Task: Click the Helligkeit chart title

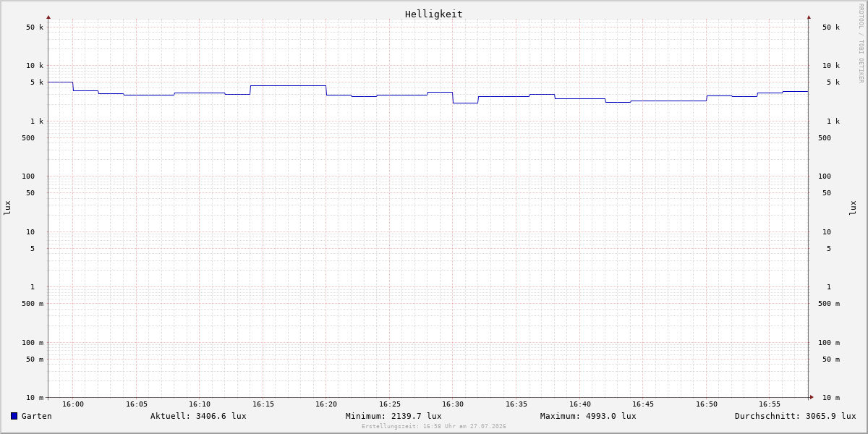Action: [x=434, y=14]
